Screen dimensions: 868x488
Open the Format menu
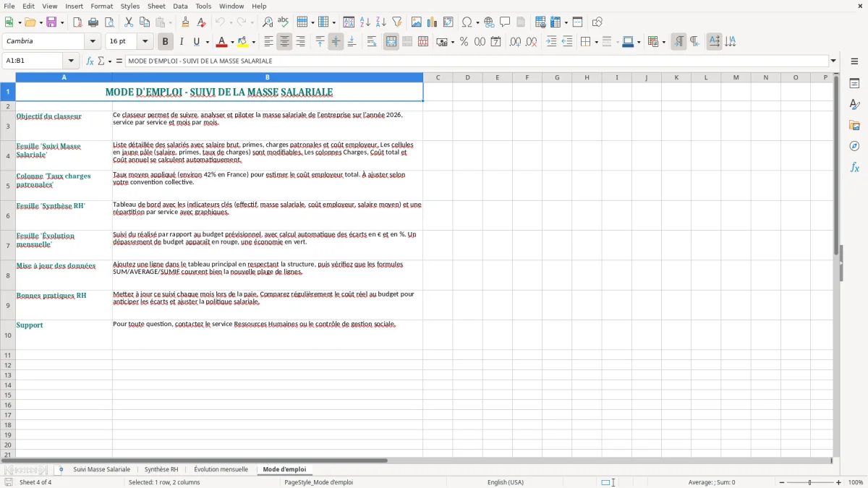101,6
